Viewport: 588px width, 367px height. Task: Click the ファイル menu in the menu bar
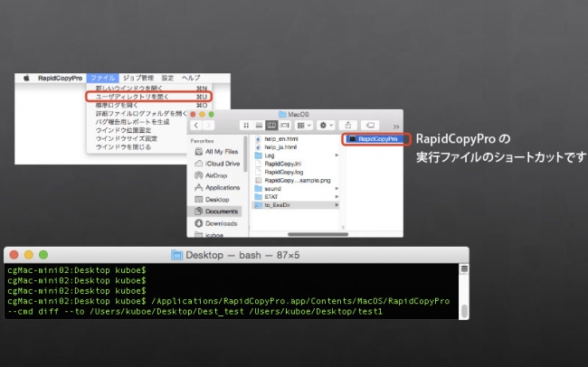[x=103, y=78]
